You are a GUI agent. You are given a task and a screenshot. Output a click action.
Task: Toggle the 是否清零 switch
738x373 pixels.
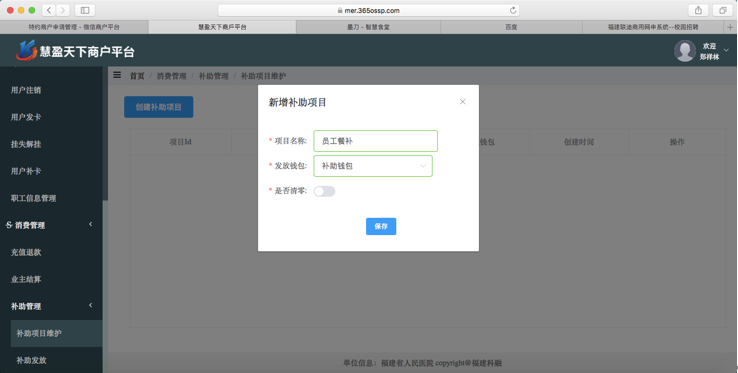(324, 191)
